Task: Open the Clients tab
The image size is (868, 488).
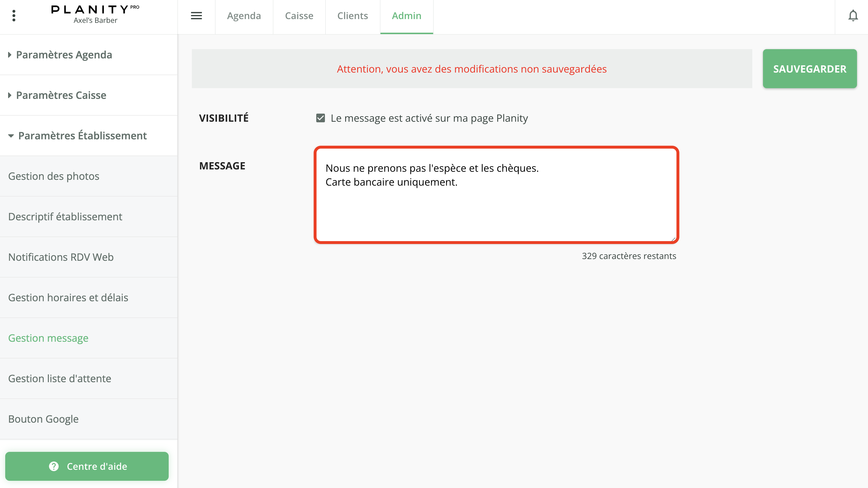Action: click(x=352, y=16)
